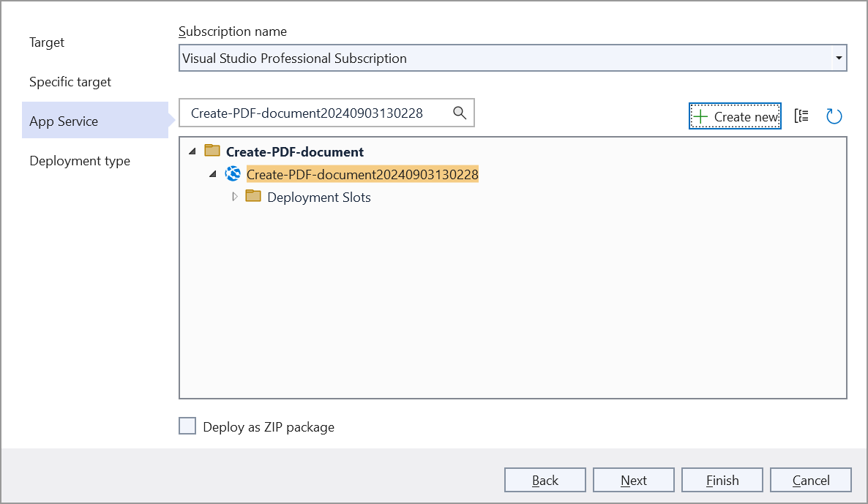The height and width of the screenshot is (504, 868).
Task: Click the green plus icon on Create new
Action: pyautogui.click(x=700, y=117)
